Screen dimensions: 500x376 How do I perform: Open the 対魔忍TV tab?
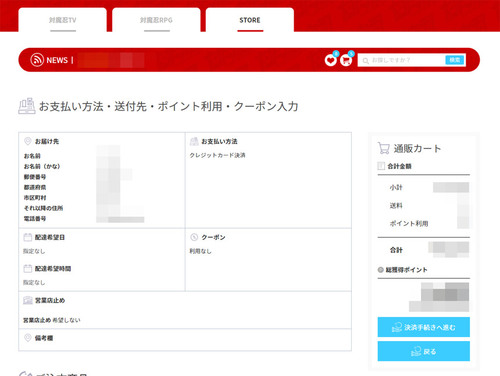click(x=63, y=20)
